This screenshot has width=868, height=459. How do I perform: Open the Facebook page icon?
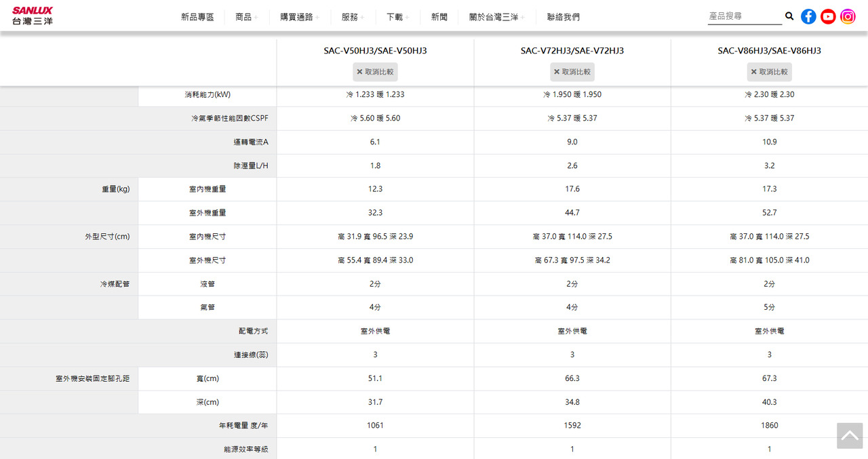tap(808, 17)
